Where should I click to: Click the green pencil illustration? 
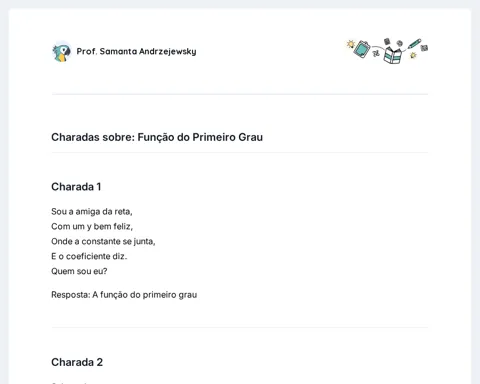point(415,44)
